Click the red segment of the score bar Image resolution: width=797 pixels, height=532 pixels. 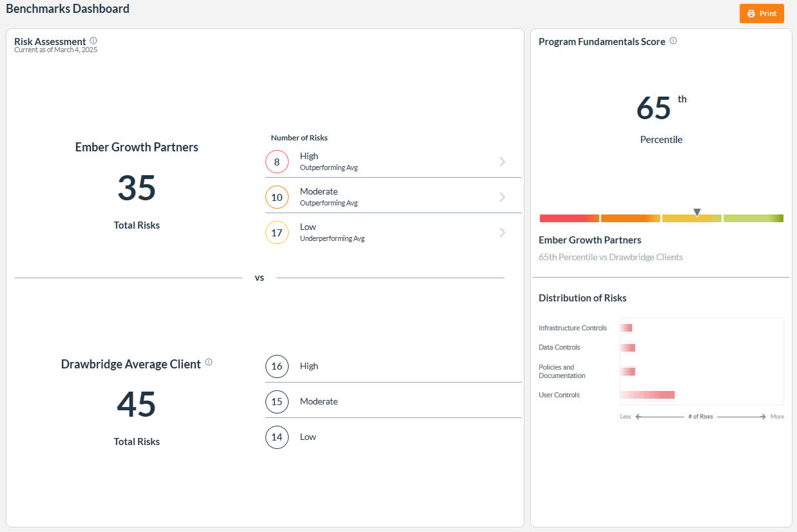[x=570, y=218]
